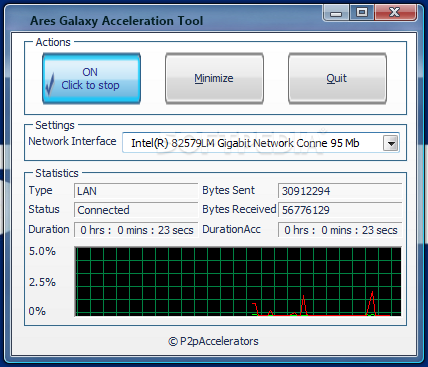Click the P2pAccelerators copyright text
Screen dimensions: 428x367
[213, 341]
